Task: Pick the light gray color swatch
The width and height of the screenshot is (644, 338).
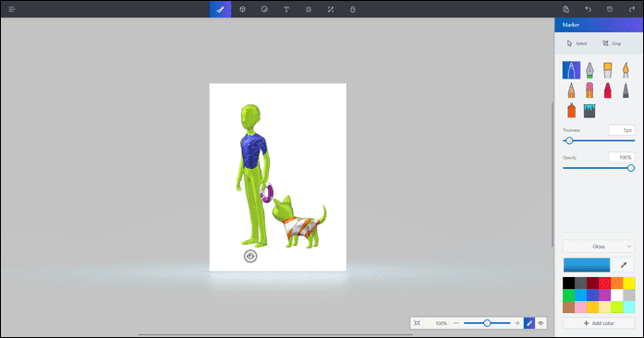Action: pos(629,295)
